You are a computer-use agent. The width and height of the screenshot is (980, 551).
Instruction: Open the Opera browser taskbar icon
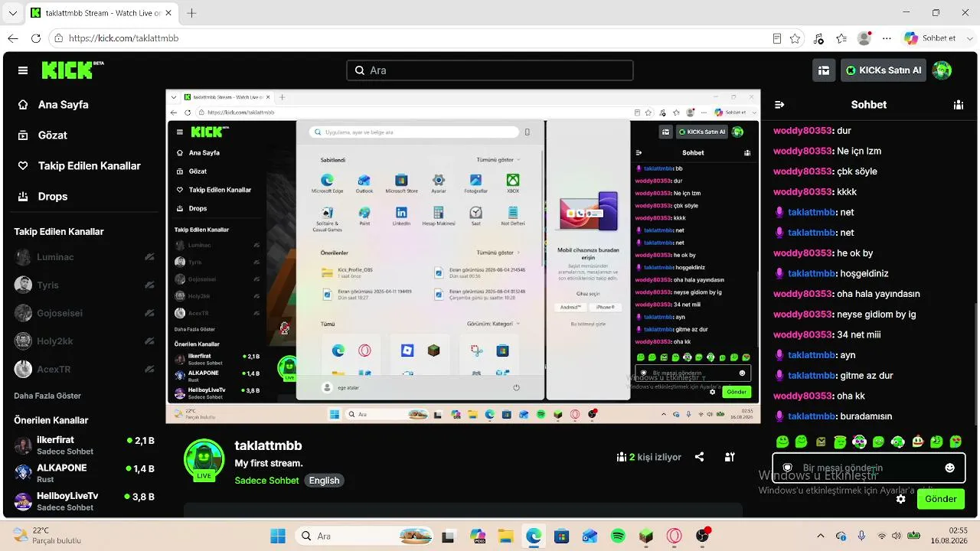coord(675,536)
